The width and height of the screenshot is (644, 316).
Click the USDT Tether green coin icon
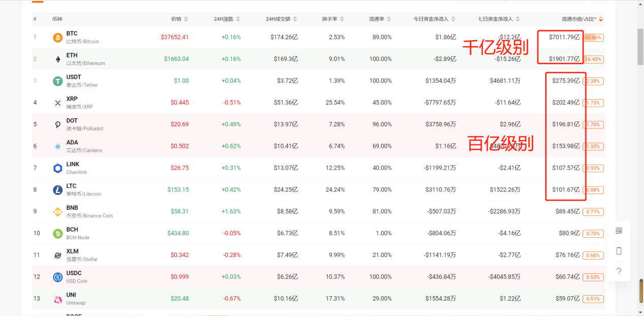(57, 80)
